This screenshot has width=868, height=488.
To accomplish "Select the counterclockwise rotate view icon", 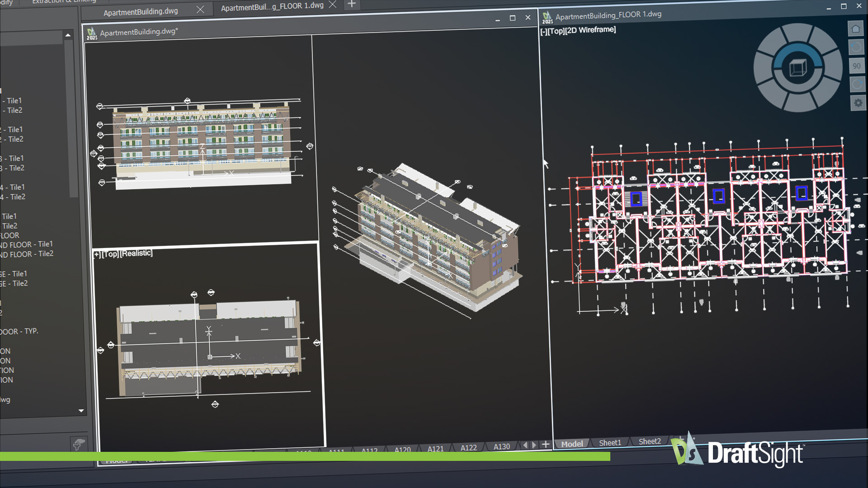I will click(x=856, y=47).
